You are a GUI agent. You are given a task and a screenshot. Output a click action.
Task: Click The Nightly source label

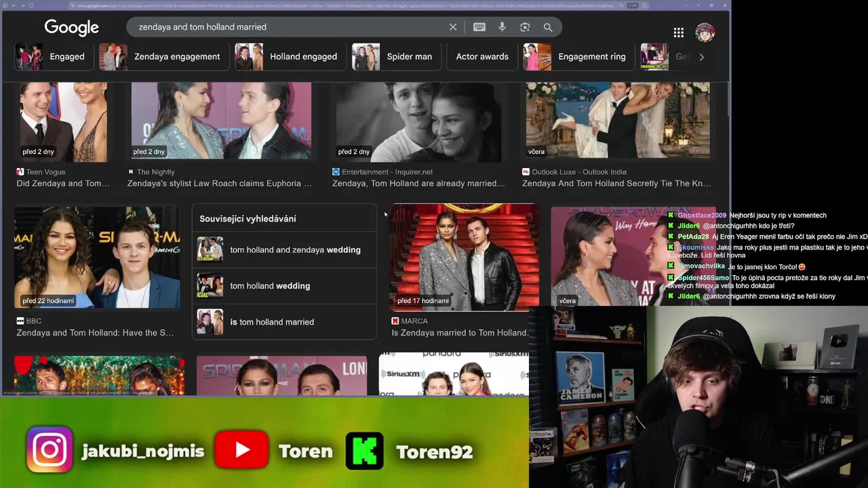[155, 172]
